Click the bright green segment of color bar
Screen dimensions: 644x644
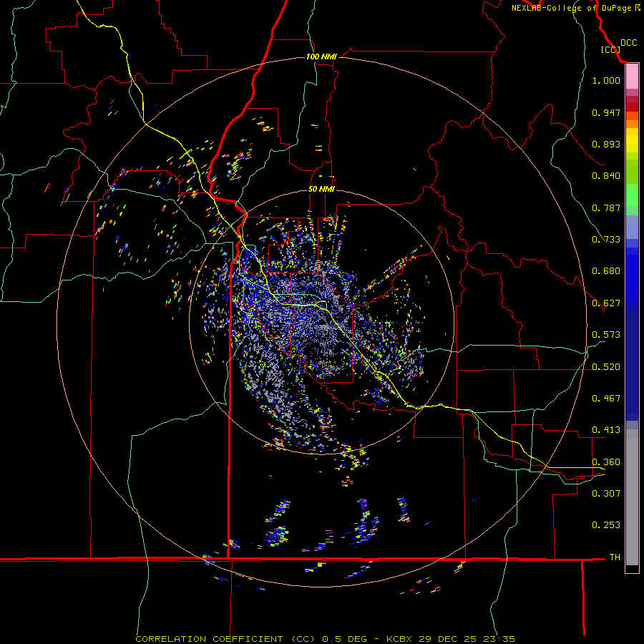pos(632,195)
